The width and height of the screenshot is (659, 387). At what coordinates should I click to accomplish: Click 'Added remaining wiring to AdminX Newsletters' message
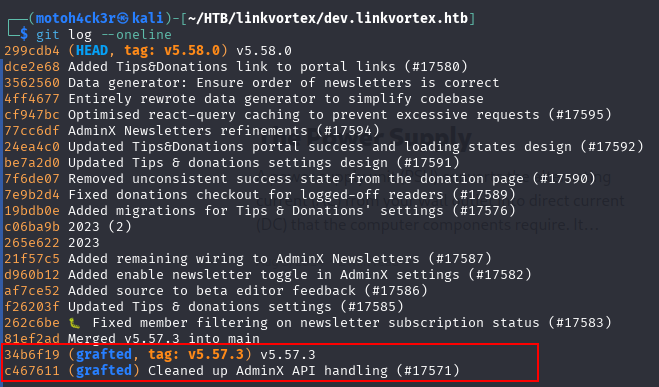click(279, 258)
